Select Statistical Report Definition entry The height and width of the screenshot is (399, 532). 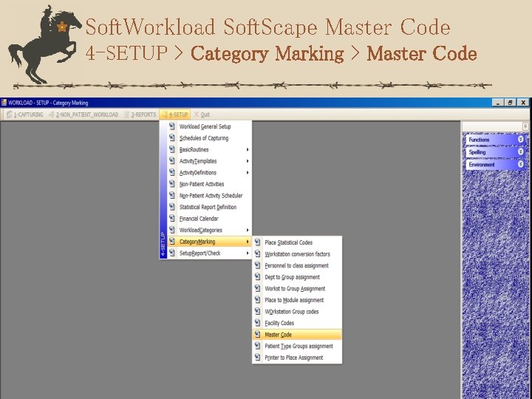[210, 208]
